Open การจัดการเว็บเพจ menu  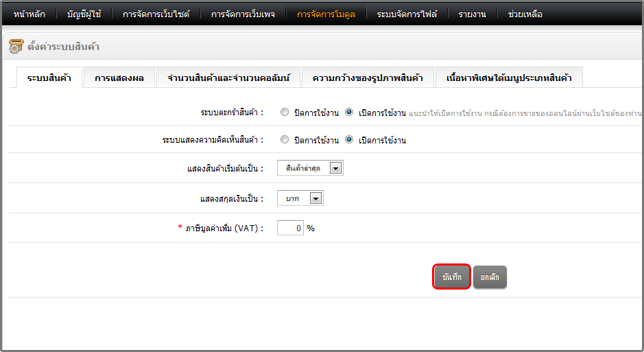point(243,14)
